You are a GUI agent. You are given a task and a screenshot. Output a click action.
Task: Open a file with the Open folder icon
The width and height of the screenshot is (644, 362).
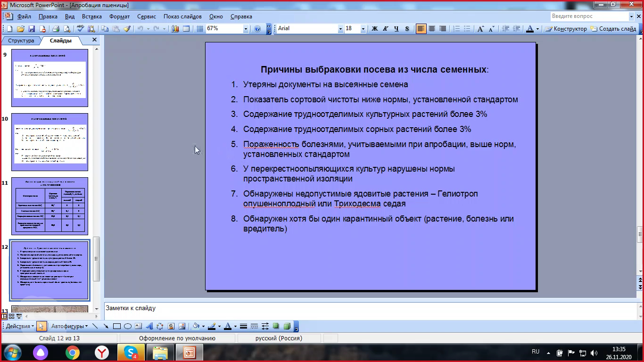click(21, 29)
